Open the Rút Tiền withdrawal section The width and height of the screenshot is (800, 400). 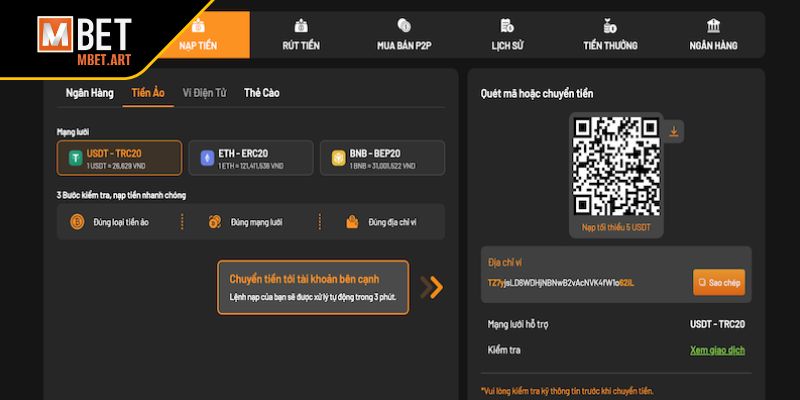tap(300, 35)
